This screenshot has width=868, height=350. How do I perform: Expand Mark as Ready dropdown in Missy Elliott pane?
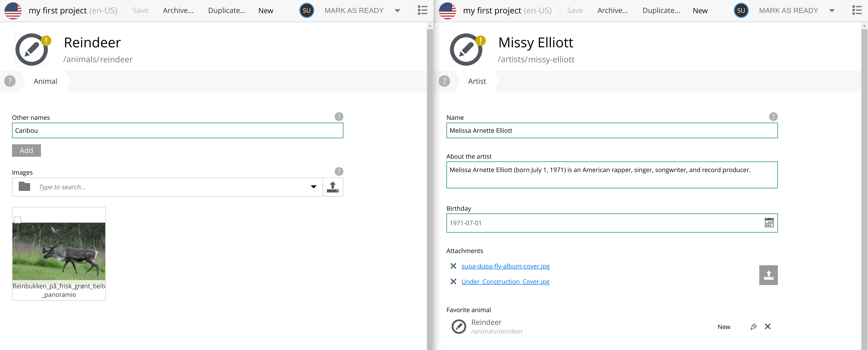click(x=832, y=11)
